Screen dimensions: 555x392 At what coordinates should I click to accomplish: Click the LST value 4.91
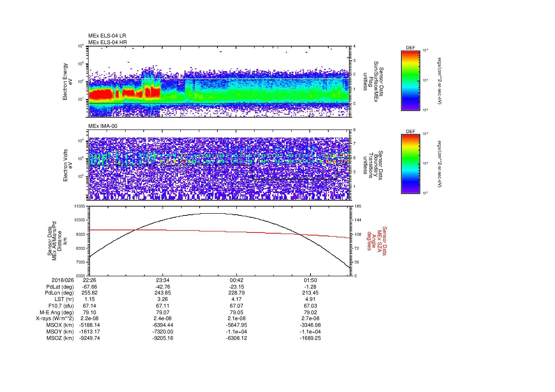[x=310, y=299]
